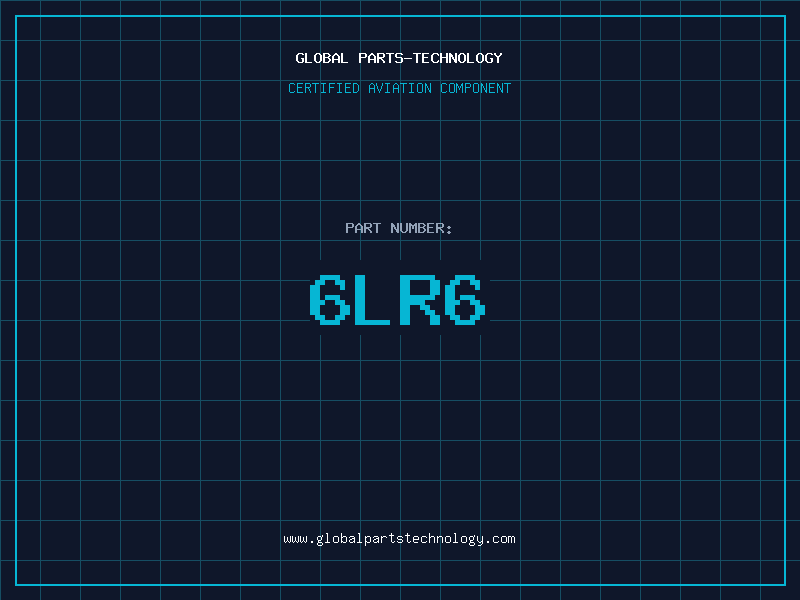
Task: Select the 6LR6 part number code
Action: pyautogui.click(x=398, y=299)
